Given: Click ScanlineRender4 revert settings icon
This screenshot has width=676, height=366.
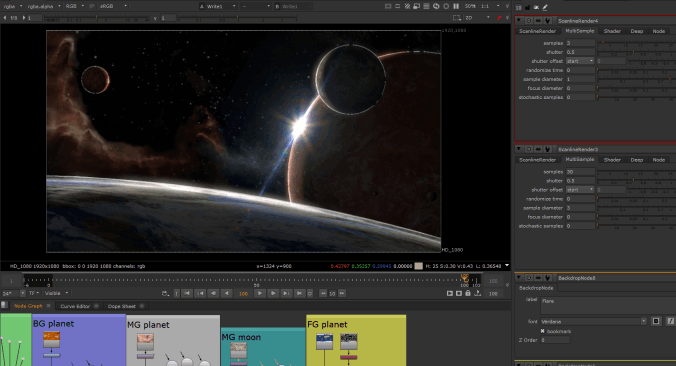Looking at the screenshot, I should (548, 21).
